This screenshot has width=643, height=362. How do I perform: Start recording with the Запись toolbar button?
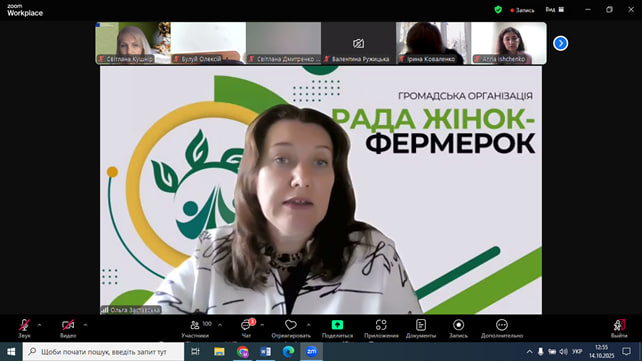tap(458, 328)
